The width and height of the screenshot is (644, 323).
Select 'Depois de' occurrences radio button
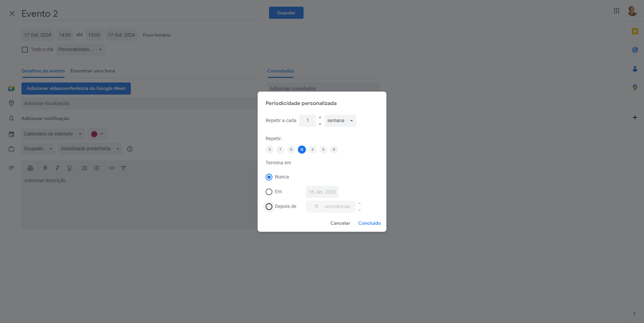(269, 207)
